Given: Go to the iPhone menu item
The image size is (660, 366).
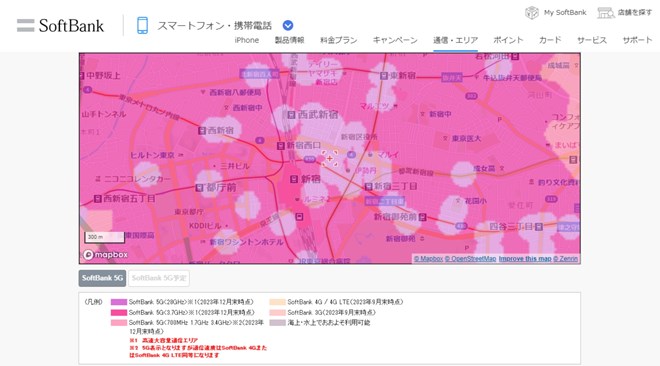Looking at the screenshot, I should click(x=247, y=40).
